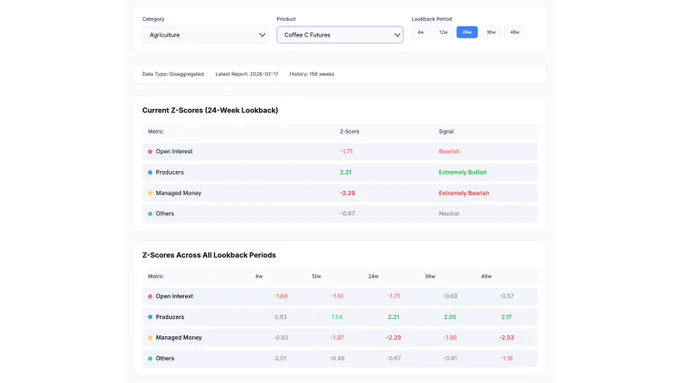Click Producers 48w value 2.17
Image resolution: width=680 pixels, height=383 pixels.
(x=507, y=317)
